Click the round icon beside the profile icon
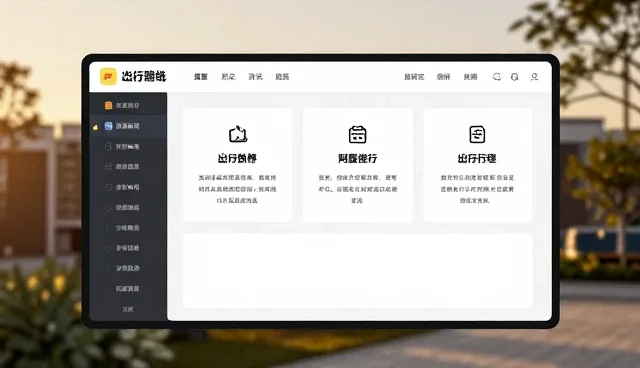The width and height of the screenshot is (640, 368). tap(515, 77)
